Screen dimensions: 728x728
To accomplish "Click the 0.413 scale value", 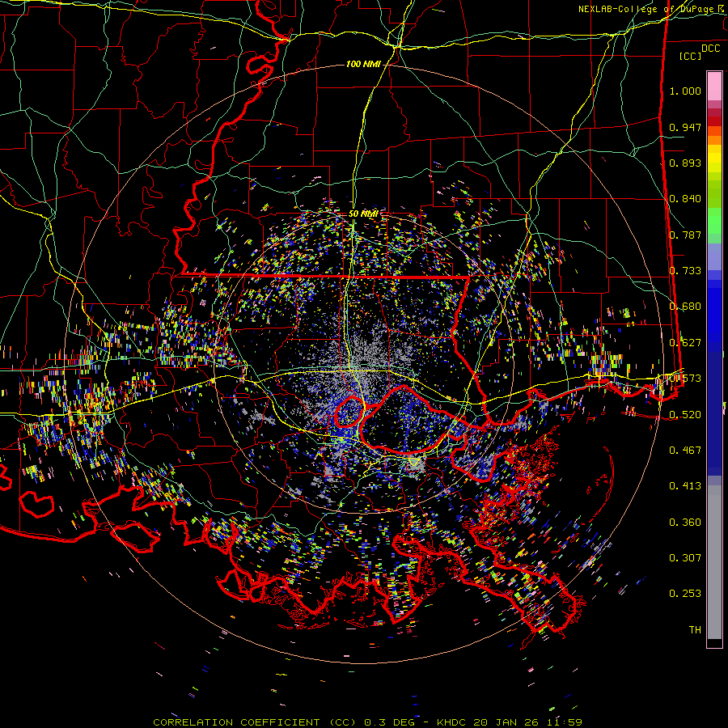I will pos(685,485).
